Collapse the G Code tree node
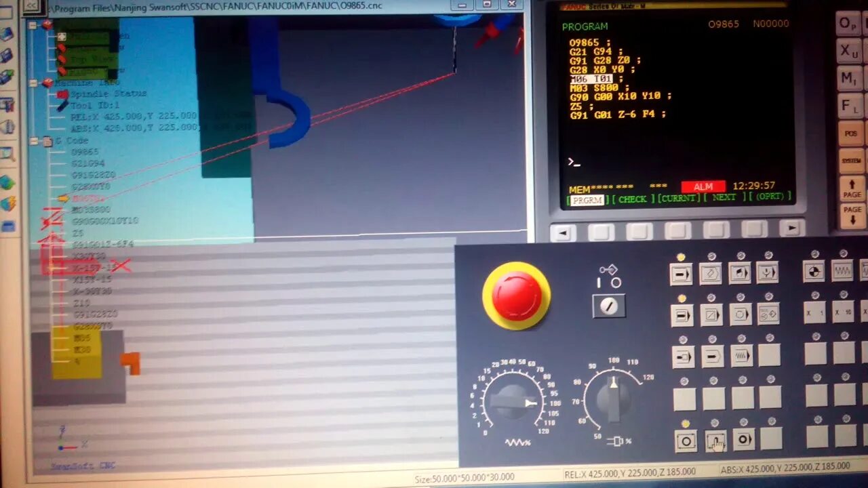This screenshot has height=488, width=868. [x=34, y=141]
